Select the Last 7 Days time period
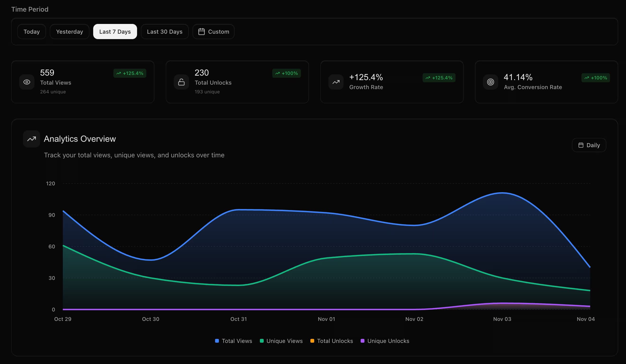 point(115,32)
